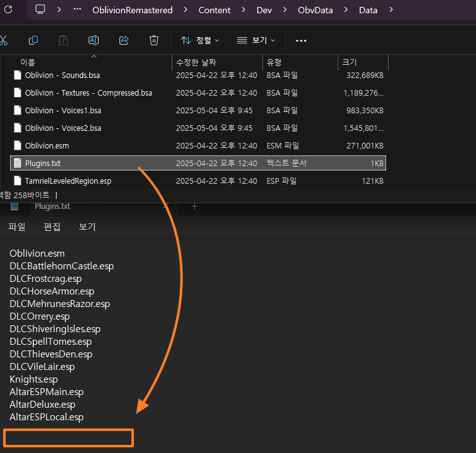
Task: Open the See more ellipsis menu
Action: coord(301,40)
